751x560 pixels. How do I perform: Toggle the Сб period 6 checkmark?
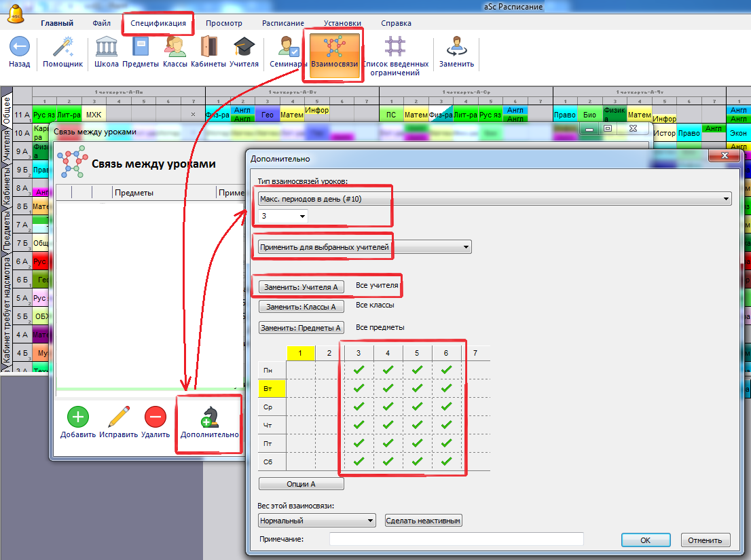point(446,462)
